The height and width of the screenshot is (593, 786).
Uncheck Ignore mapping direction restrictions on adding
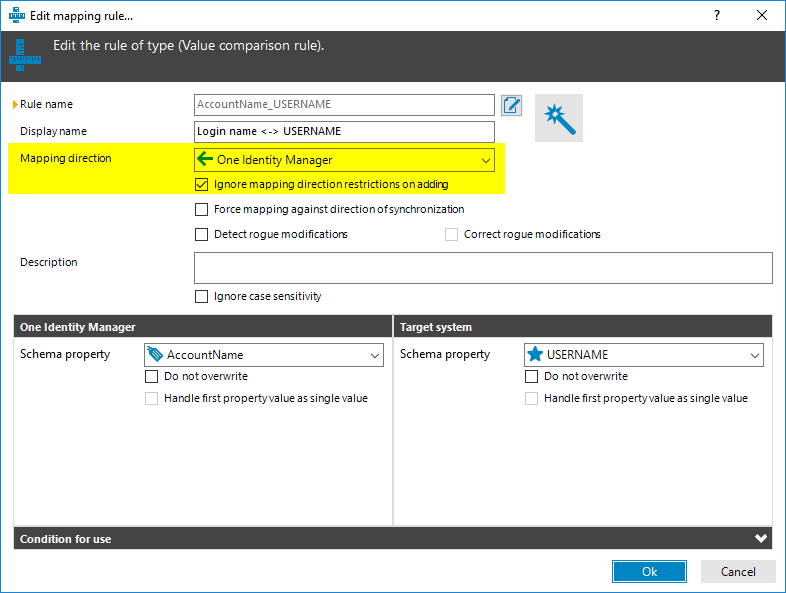click(202, 184)
